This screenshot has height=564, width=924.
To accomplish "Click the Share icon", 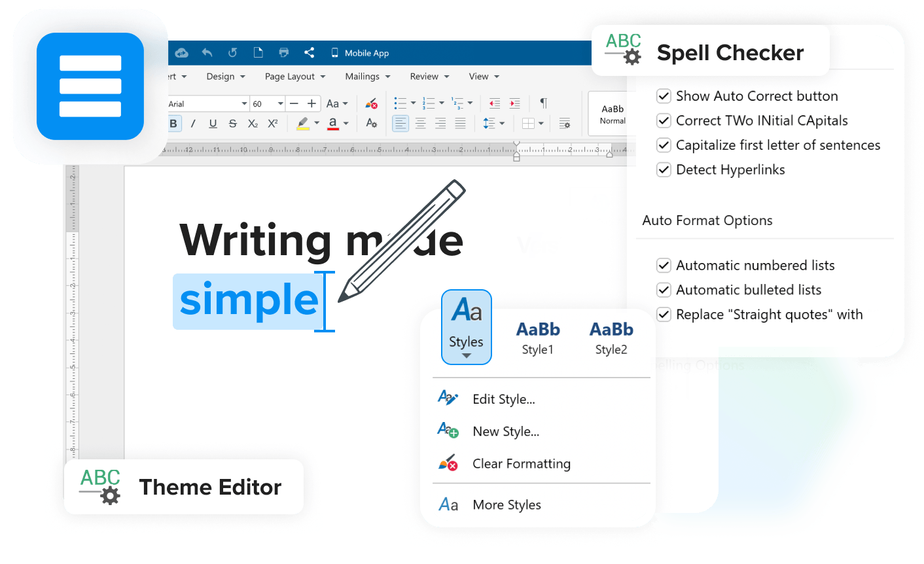I will 310,53.
